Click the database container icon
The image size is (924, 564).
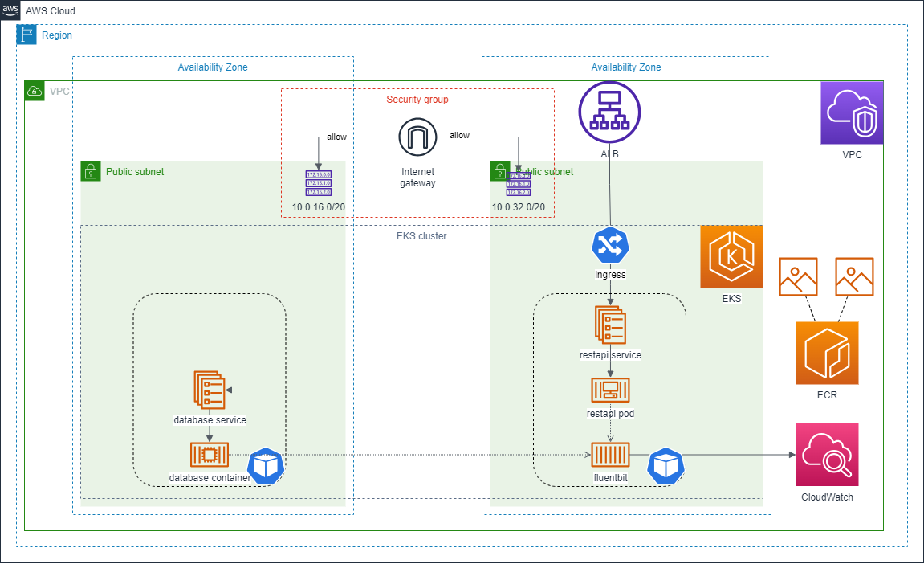(209, 454)
